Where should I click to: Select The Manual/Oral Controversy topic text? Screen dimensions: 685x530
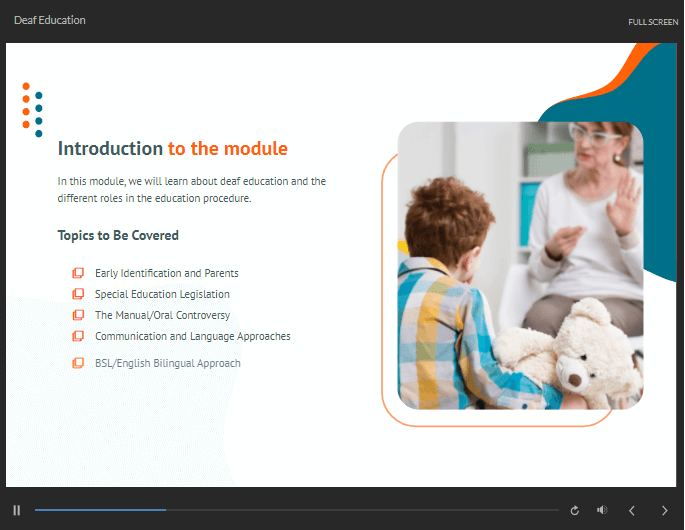pos(162,315)
